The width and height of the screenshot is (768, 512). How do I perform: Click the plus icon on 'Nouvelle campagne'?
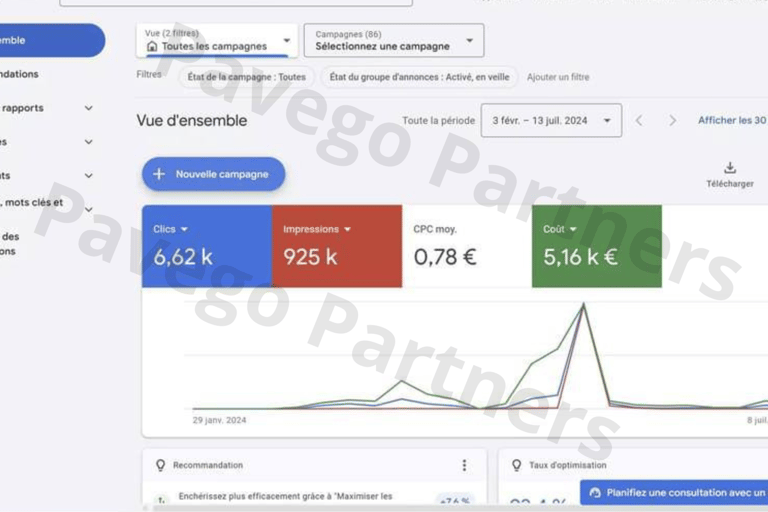click(159, 174)
